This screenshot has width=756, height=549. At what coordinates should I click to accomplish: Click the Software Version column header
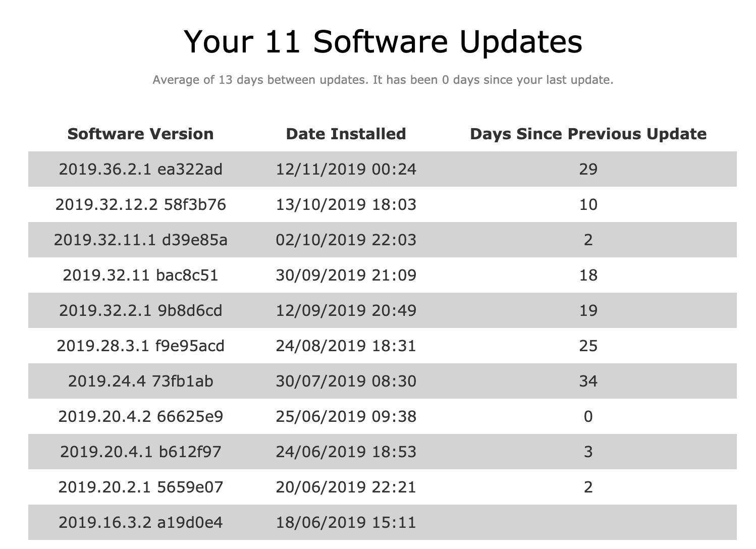click(x=140, y=134)
